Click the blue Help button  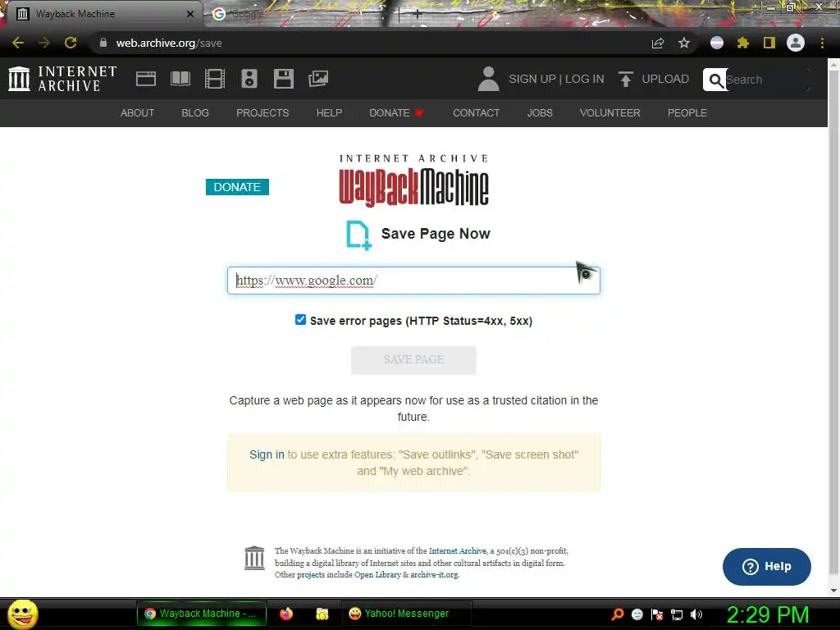[x=767, y=566]
